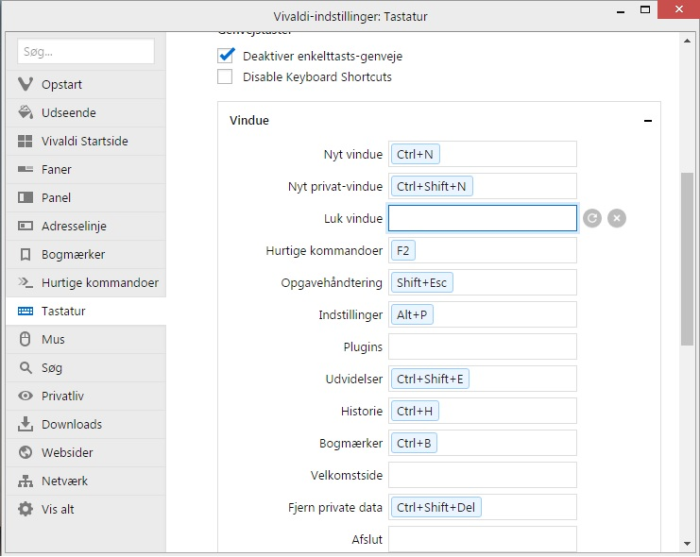Click the Adresselinje address bar icon
700x557 pixels.
coord(25,226)
